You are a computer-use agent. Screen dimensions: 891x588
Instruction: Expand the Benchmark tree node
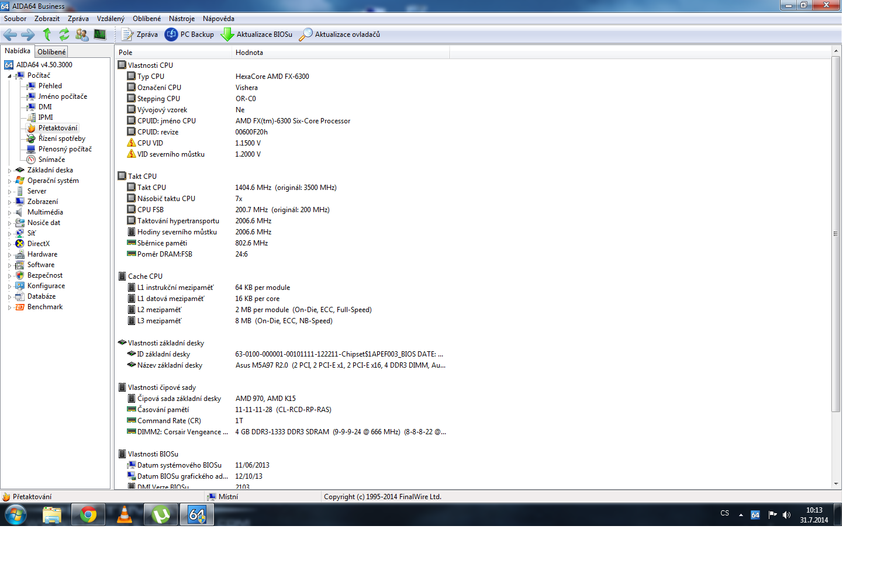10,307
